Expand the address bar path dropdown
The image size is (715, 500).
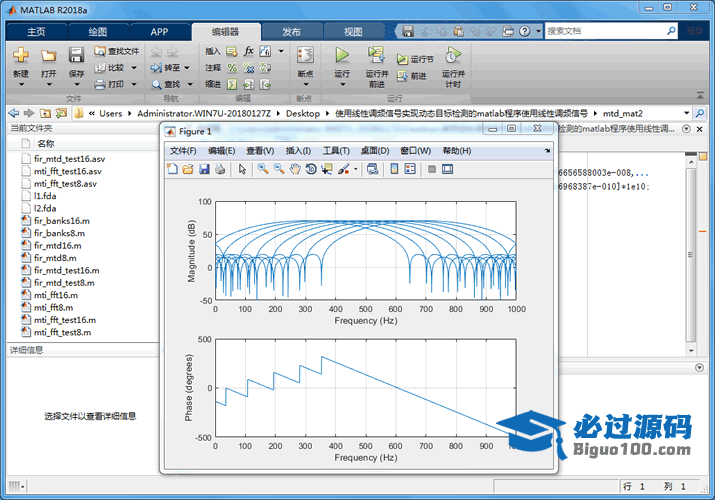(x=686, y=113)
